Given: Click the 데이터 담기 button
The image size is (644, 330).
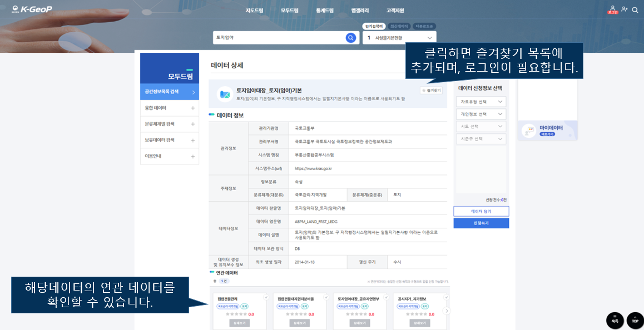Looking at the screenshot, I should coord(481,212).
